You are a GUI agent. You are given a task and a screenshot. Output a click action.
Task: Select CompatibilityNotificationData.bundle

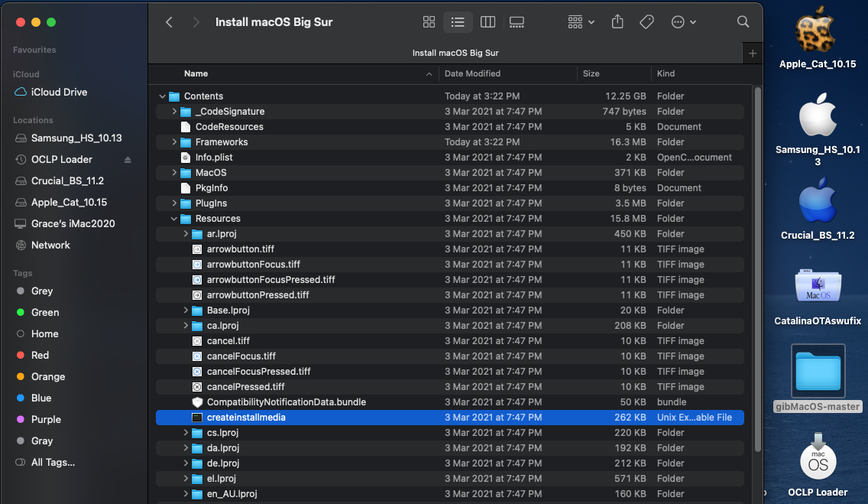(x=449, y=402)
